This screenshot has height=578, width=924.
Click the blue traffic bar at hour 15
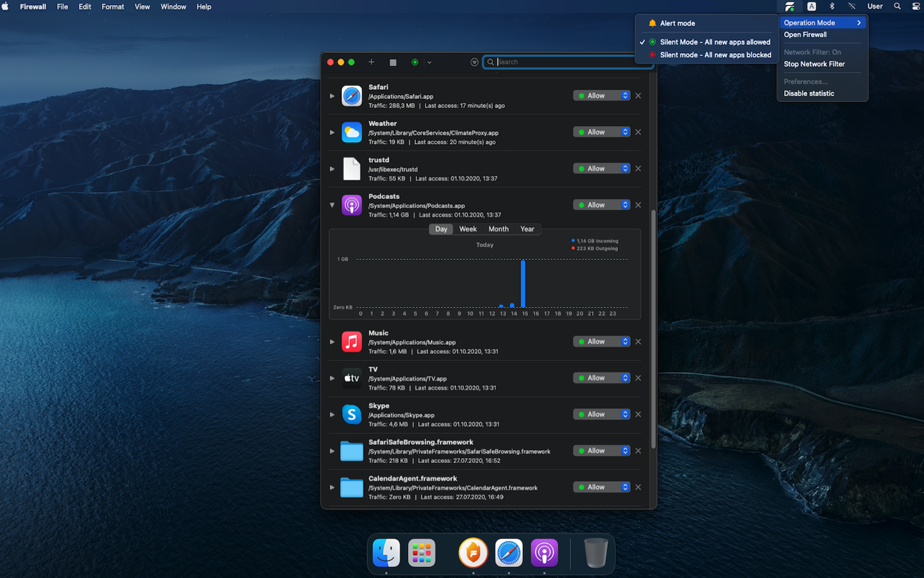(x=523, y=283)
